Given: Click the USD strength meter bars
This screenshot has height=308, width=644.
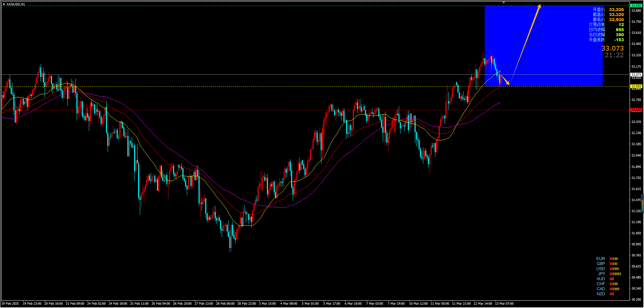Looking at the screenshot, I should (x=614, y=269).
